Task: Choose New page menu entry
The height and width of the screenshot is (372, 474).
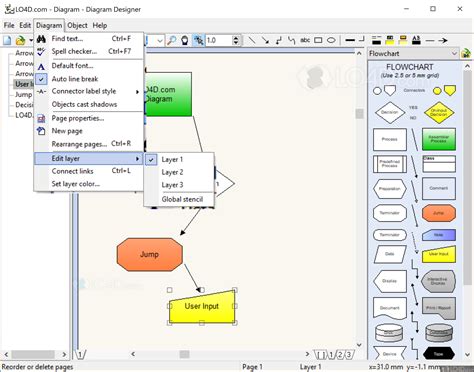Action: click(89, 131)
